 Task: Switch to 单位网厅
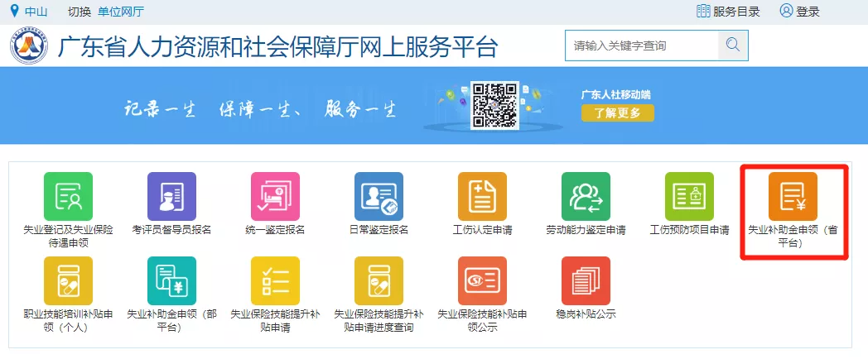121,12
